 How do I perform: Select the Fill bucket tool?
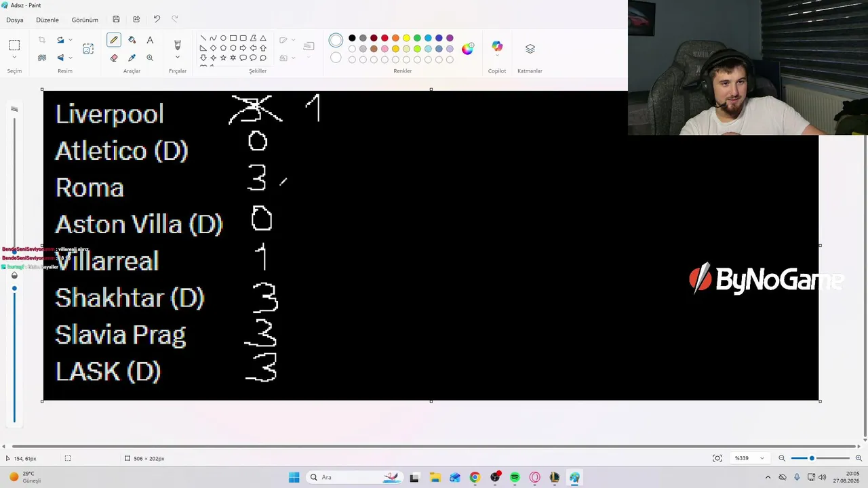point(132,40)
